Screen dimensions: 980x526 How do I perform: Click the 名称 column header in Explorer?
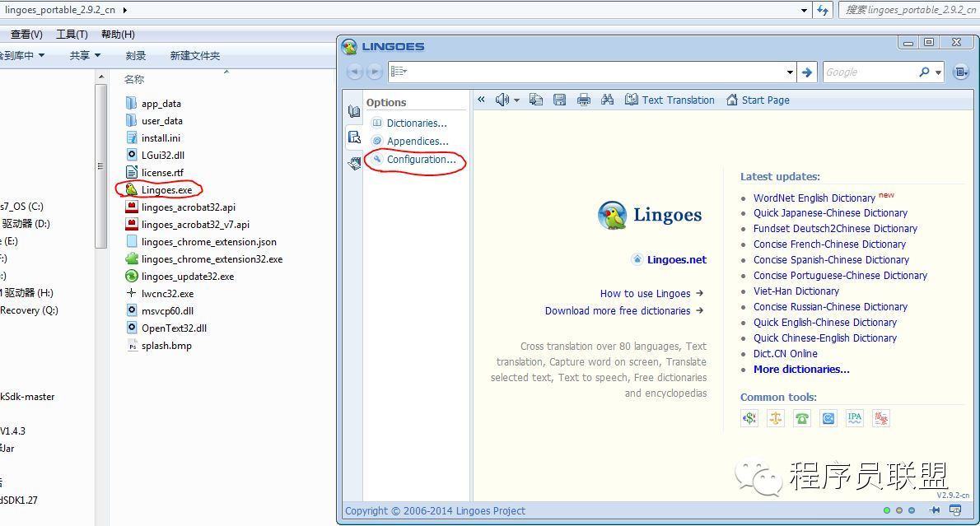point(133,79)
